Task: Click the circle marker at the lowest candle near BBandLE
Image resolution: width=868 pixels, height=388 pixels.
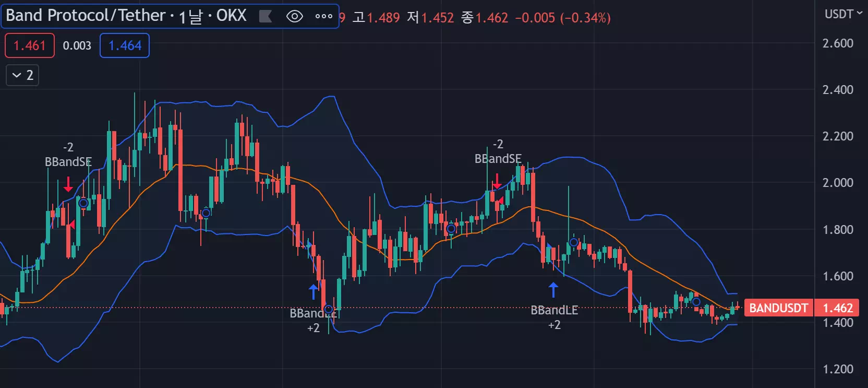Action: pyautogui.click(x=328, y=309)
